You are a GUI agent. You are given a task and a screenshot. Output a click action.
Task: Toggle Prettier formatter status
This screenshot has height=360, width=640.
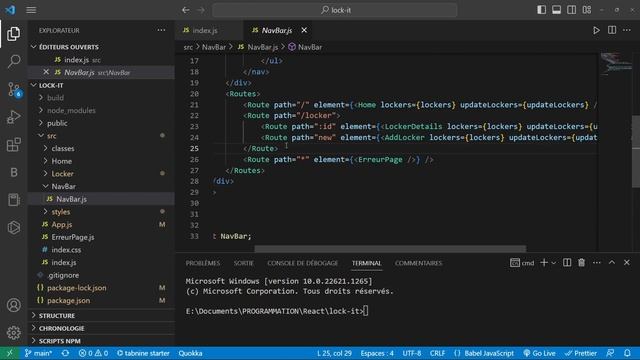[581, 353]
